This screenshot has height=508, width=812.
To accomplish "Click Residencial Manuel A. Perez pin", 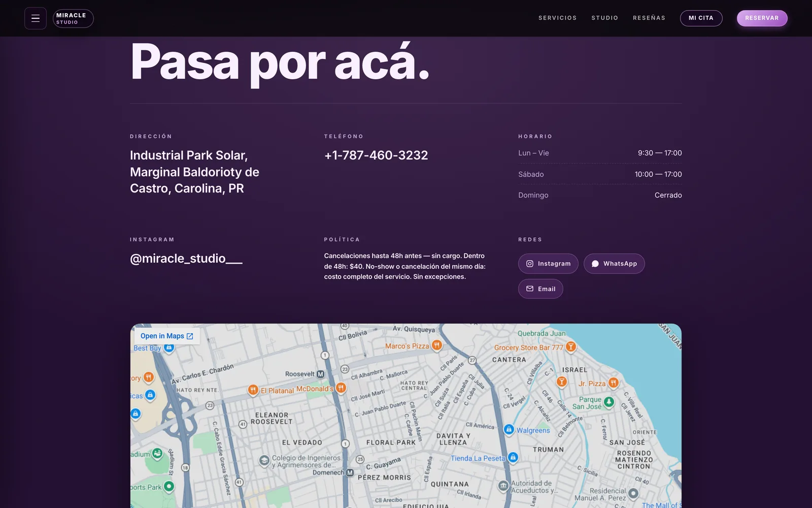I will pos(633,493).
